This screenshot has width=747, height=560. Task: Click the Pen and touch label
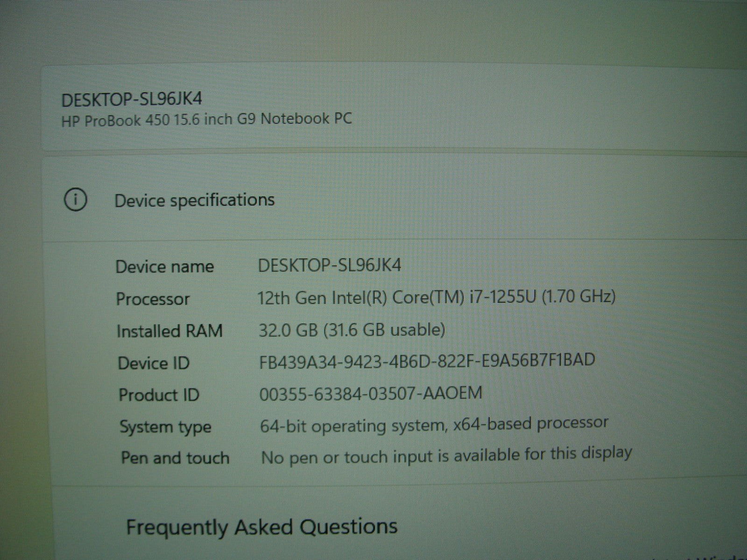coord(175,458)
